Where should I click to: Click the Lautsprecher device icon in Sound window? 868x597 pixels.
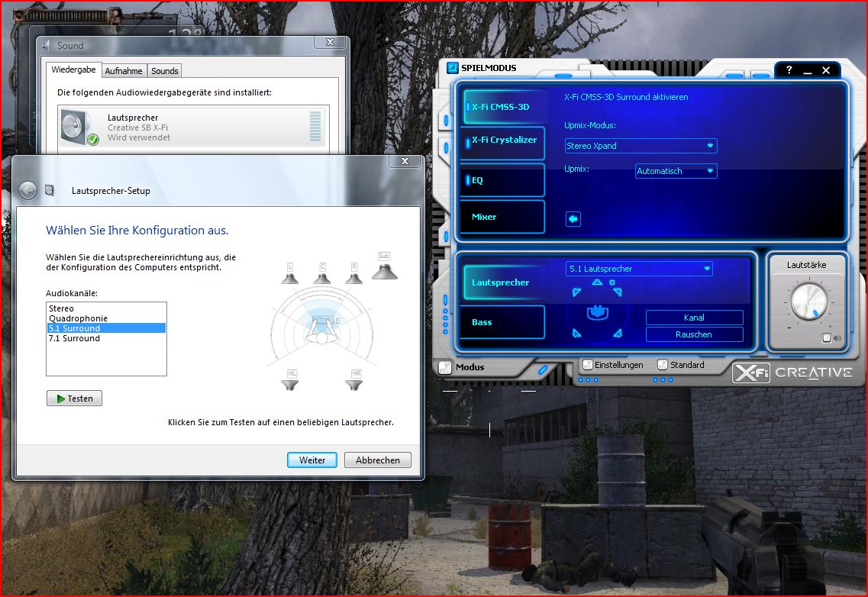(x=79, y=127)
